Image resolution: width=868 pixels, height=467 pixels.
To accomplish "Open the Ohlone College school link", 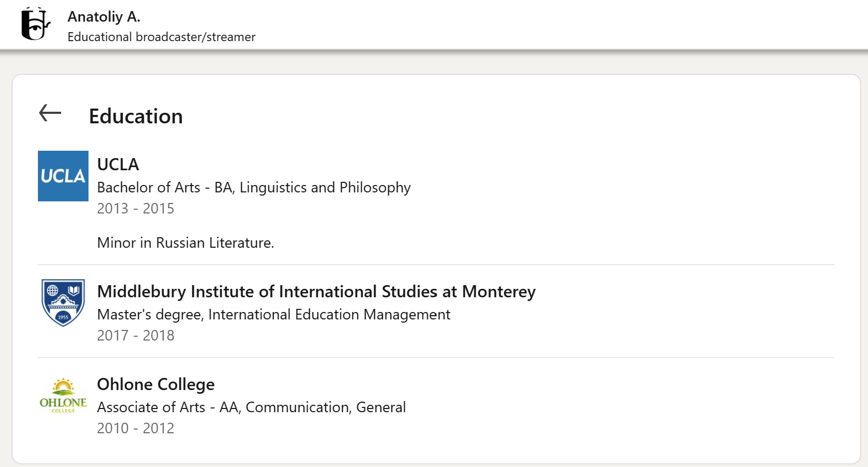I will [156, 384].
